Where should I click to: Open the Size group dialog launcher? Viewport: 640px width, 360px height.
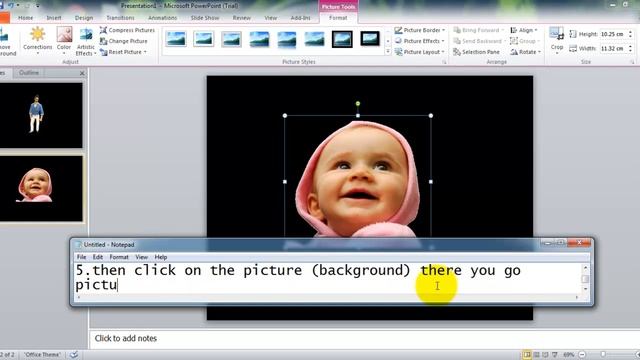coord(632,62)
